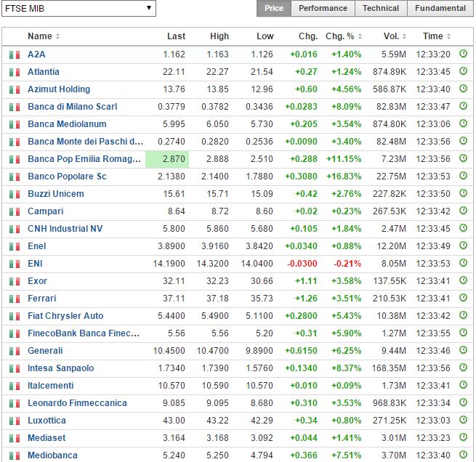This screenshot has height=462, width=476.
Task: Open the Intesa Sanpaolo stock link
Action: 61,368
